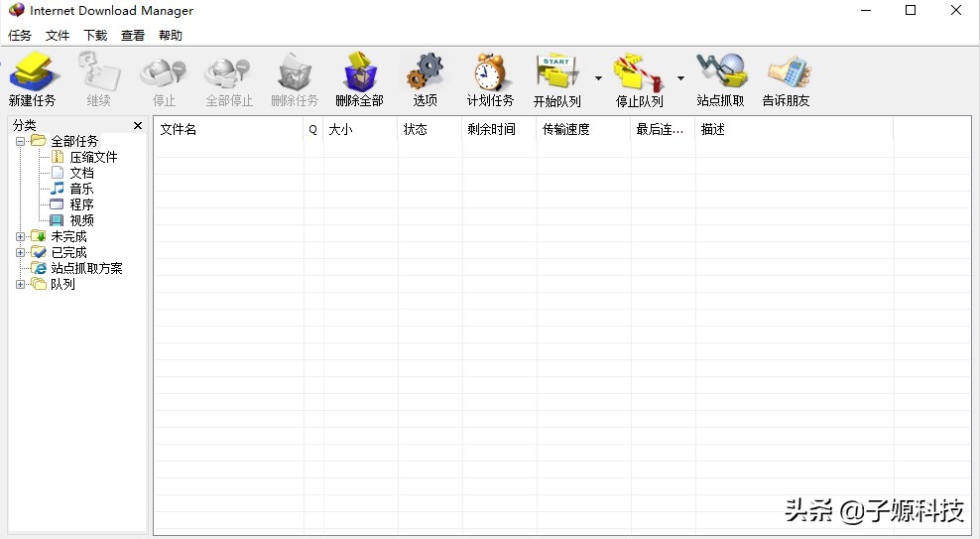Click the 停止 (stop) toolbar icon
Image resolution: width=980 pixels, height=539 pixels.
(163, 71)
